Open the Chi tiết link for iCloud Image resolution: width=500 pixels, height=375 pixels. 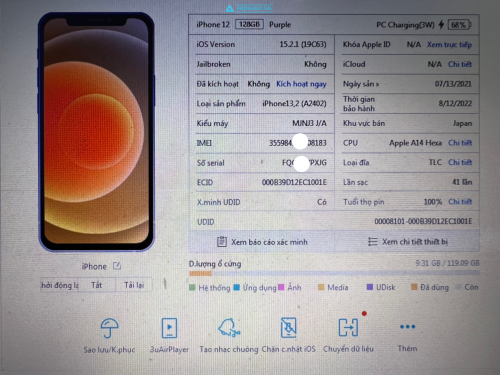coord(460,64)
